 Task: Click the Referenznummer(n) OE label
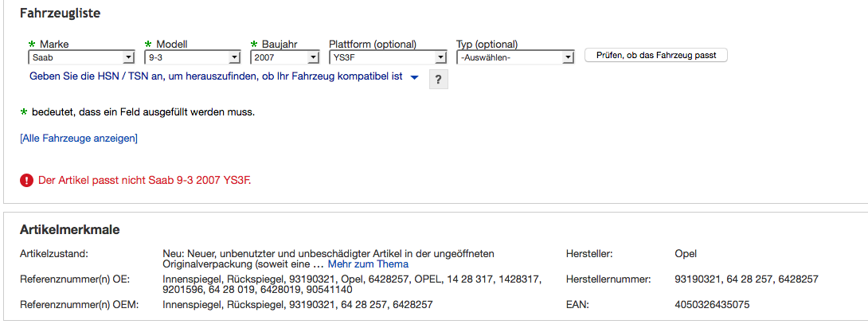click(x=75, y=279)
